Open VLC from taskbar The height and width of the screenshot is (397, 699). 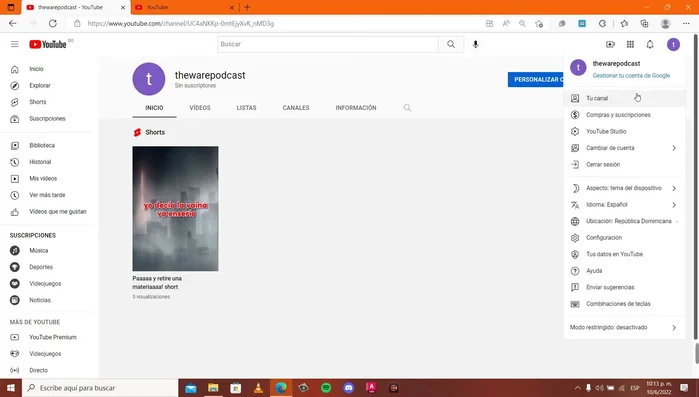pos(258,388)
